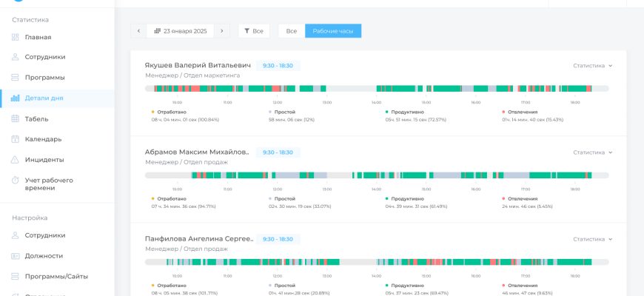Click Якушев Валерий's activity timeline bar

377,89
